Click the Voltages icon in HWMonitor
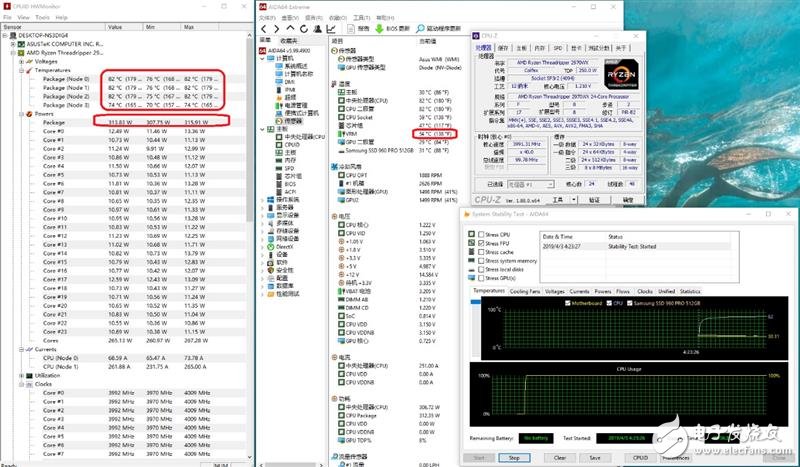Screen dimensions: 800x467 [x=29, y=61]
